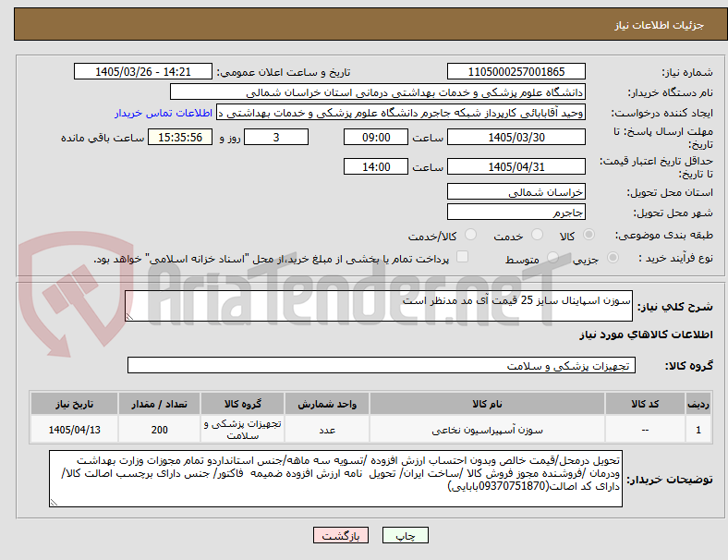Click the 09:00 deadline hour field
Screen dimensions: 728x560
click(376, 137)
